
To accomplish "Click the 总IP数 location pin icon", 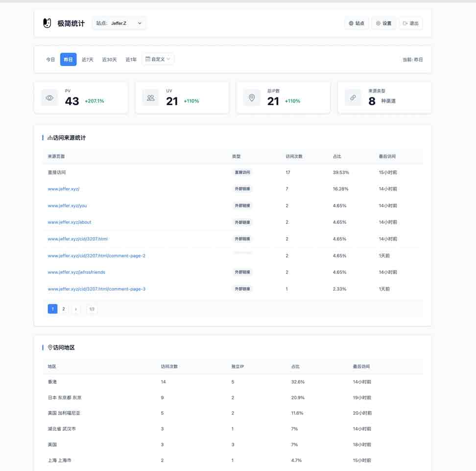I will [252, 98].
